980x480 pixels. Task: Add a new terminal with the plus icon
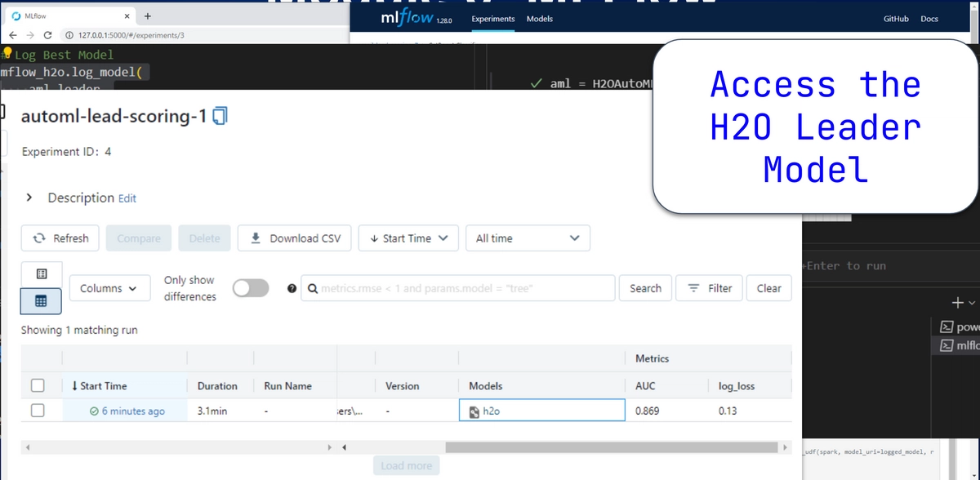957,303
